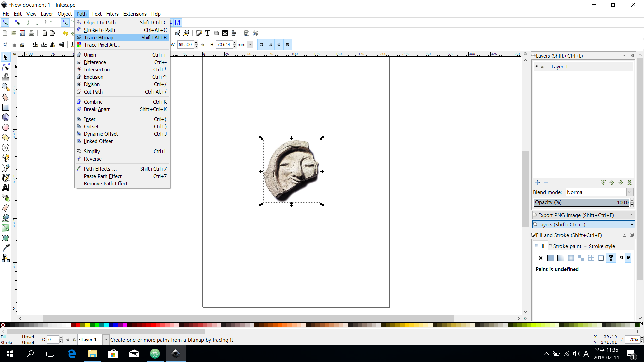
Task: Click the Opacity (%) slider bar
Action: [x=582, y=202]
